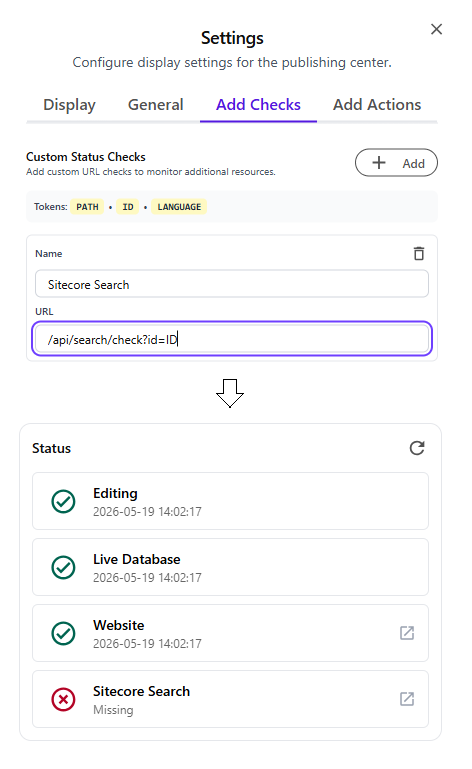Close the Settings dialog with the X
The image size is (472, 769).
[436, 29]
